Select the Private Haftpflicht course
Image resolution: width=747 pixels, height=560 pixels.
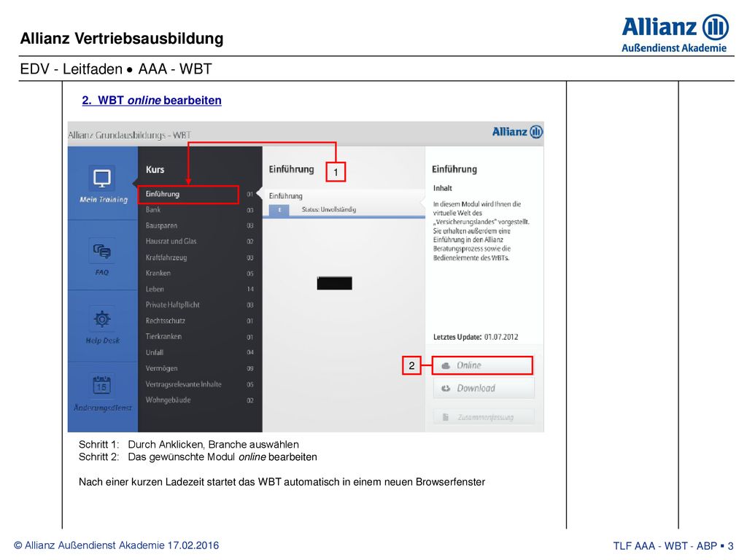pos(200,305)
